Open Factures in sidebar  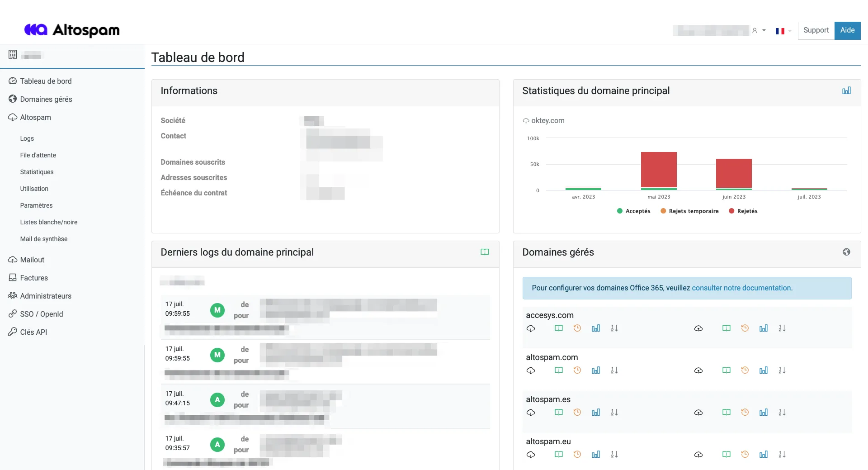(x=33, y=278)
